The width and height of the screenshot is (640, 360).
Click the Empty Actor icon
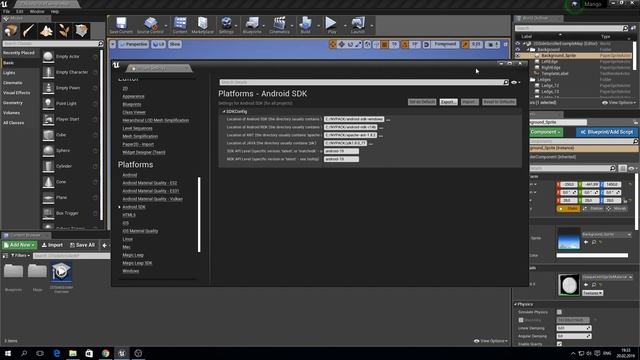(48, 56)
